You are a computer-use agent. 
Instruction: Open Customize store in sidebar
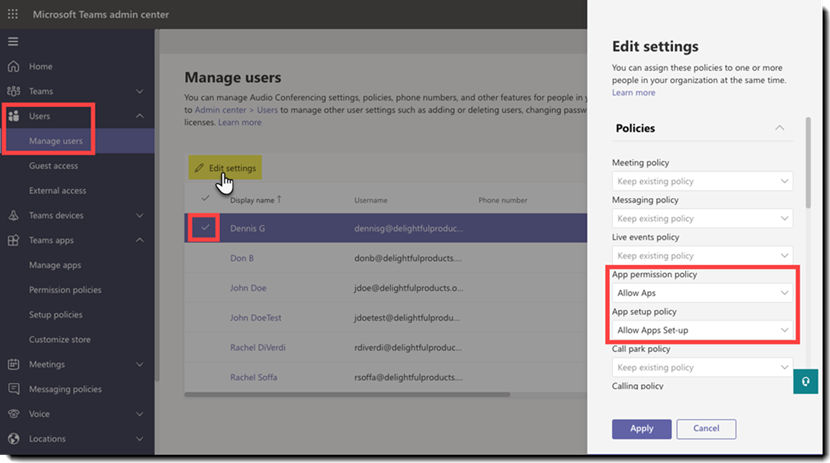60,339
